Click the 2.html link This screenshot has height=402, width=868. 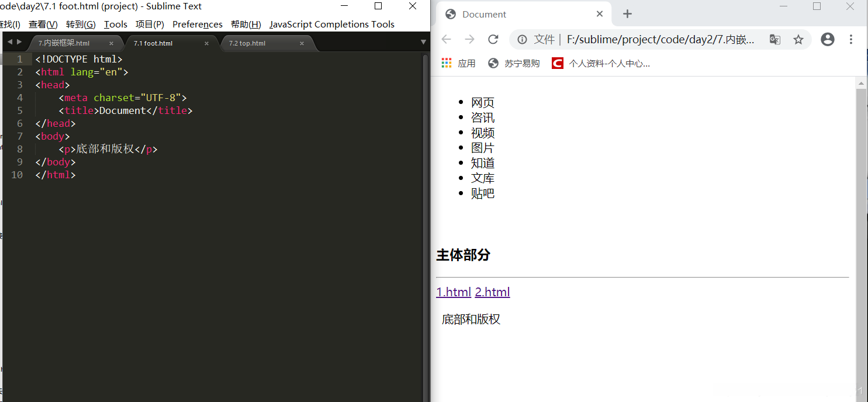coord(492,292)
